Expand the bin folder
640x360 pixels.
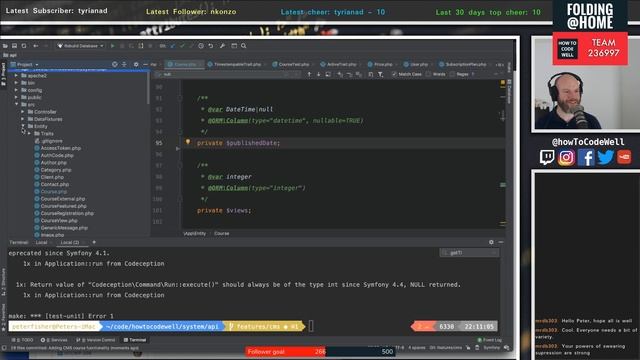click(x=16, y=82)
